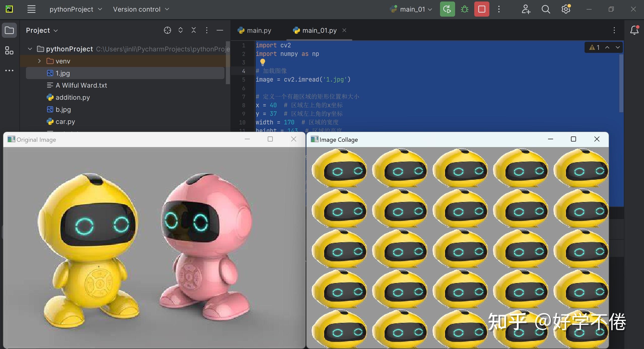Open the IDE settings gear

[x=566, y=9]
